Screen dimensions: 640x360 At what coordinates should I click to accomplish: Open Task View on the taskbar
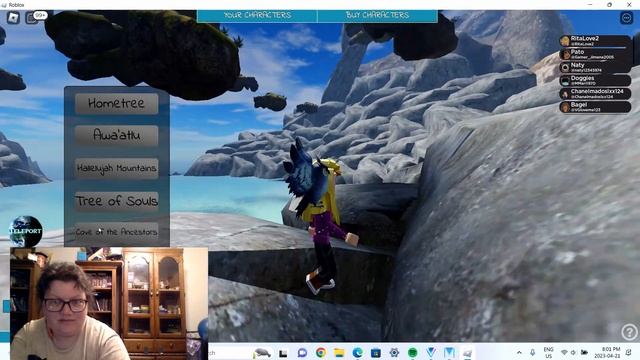point(283,353)
